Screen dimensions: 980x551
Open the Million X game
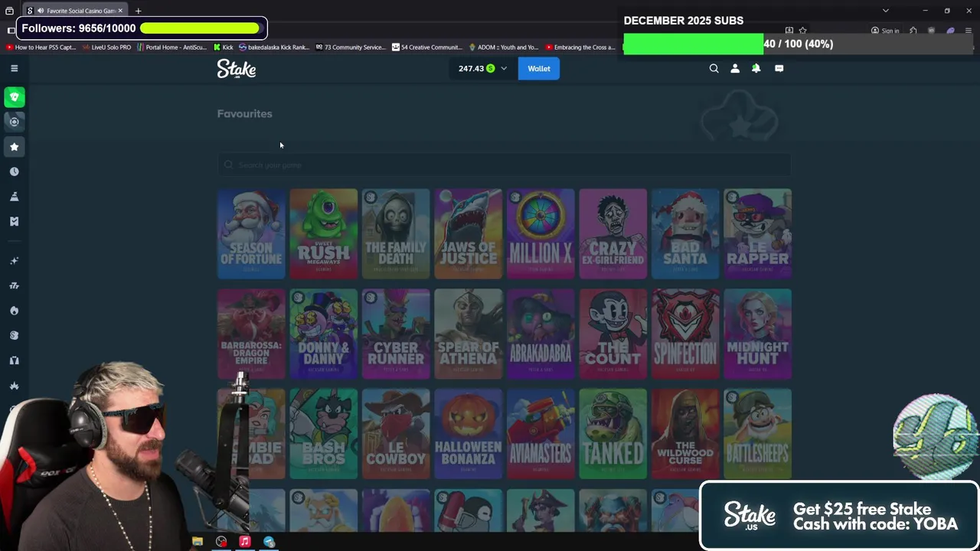coord(541,233)
